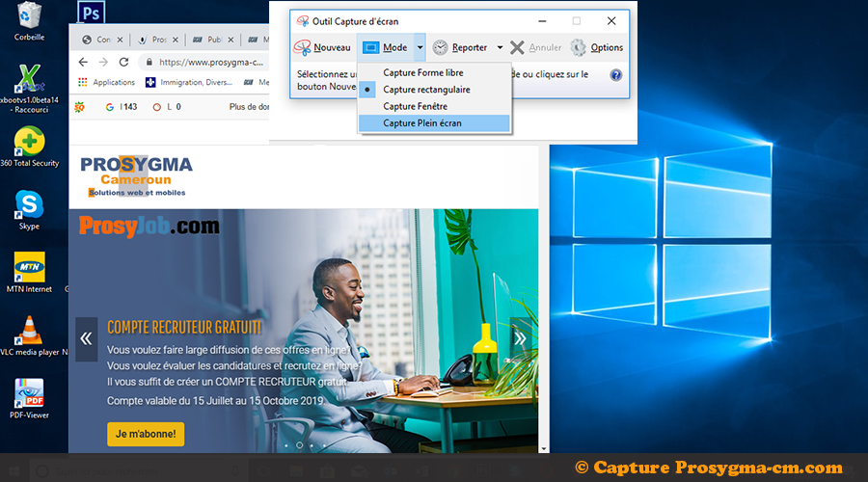The image size is (868, 482).
Task: Close the 'Pros' Chrome tab
Action: tap(176, 40)
